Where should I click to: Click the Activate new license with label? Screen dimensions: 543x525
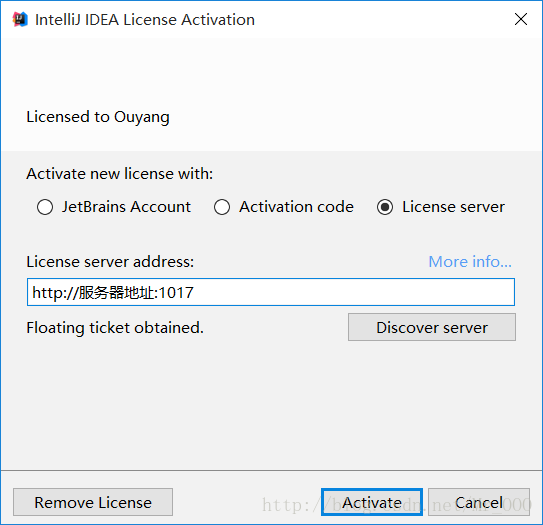(119, 173)
